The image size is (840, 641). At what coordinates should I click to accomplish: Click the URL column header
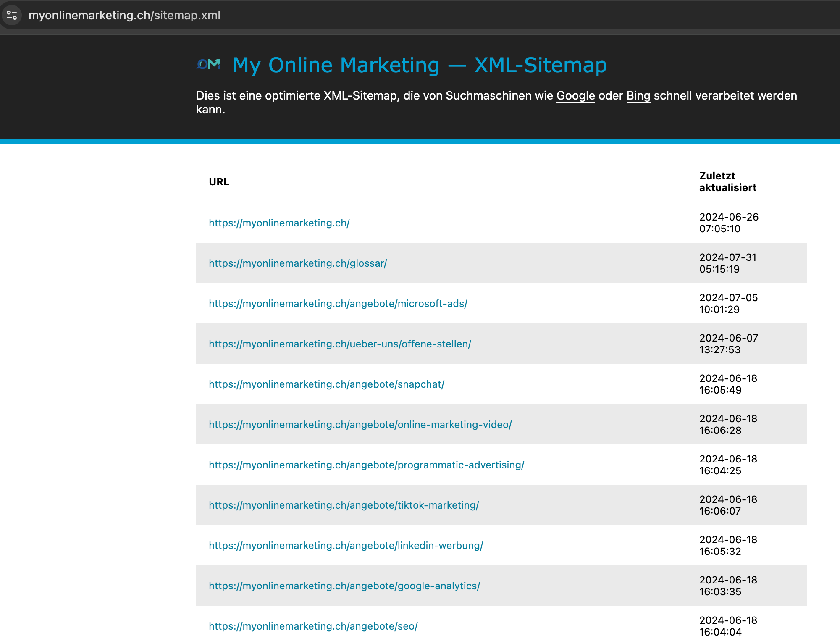219,182
